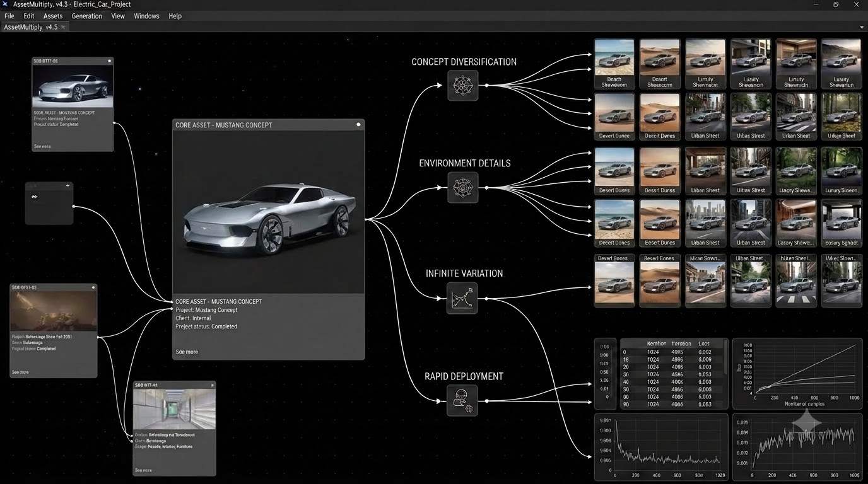Click the 'Client: Internal' text line

(x=193, y=318)
